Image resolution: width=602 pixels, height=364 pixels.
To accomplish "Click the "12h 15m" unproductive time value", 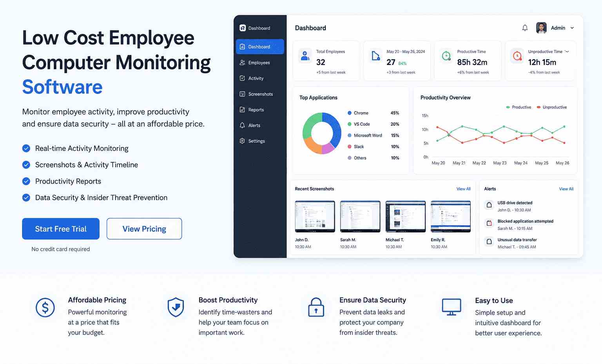I will click(x=542, y=62).
